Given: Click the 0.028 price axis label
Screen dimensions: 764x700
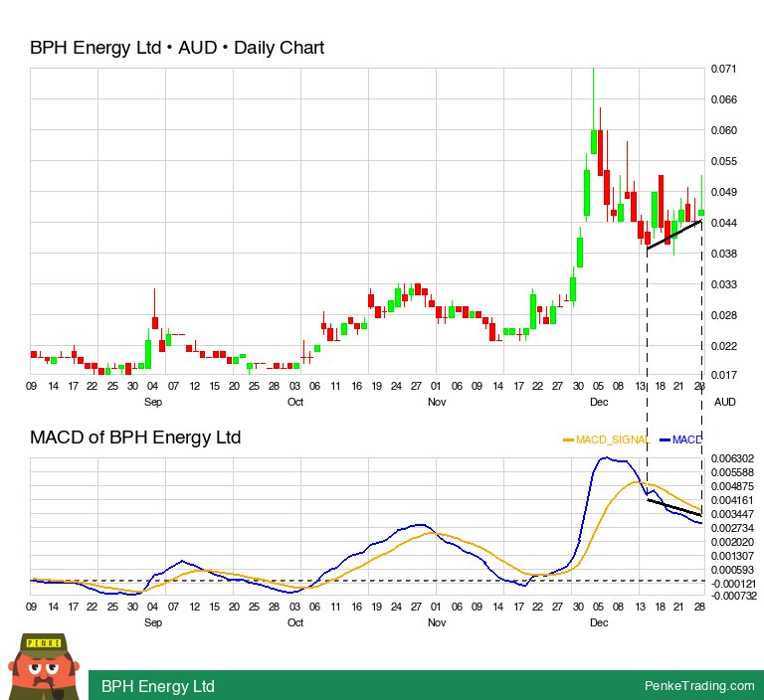Looking at the screenshot, I should [723, 315].
